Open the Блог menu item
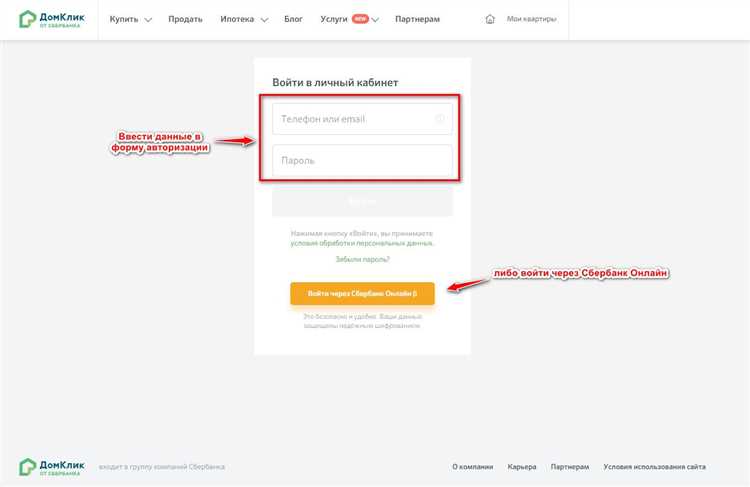The image size is (750, 487). click(x=293, y=19)
